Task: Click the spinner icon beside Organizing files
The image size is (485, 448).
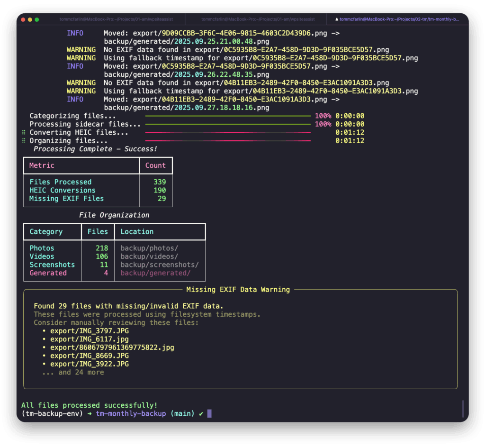Action: [x=23, y=141]
